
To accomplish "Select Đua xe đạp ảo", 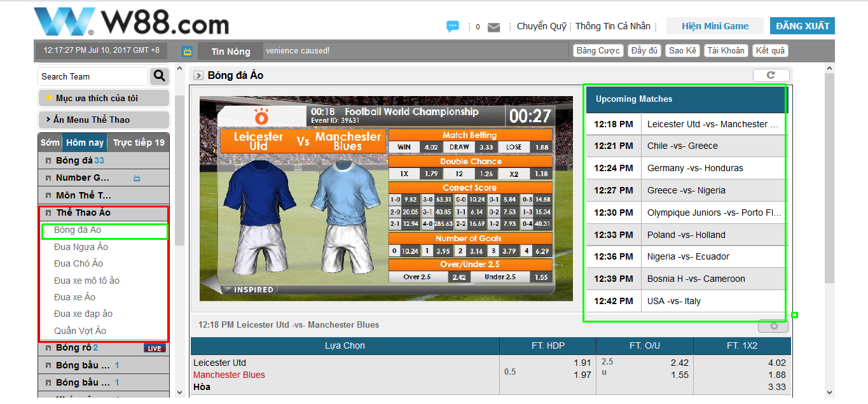I will [x=83, y=314].
